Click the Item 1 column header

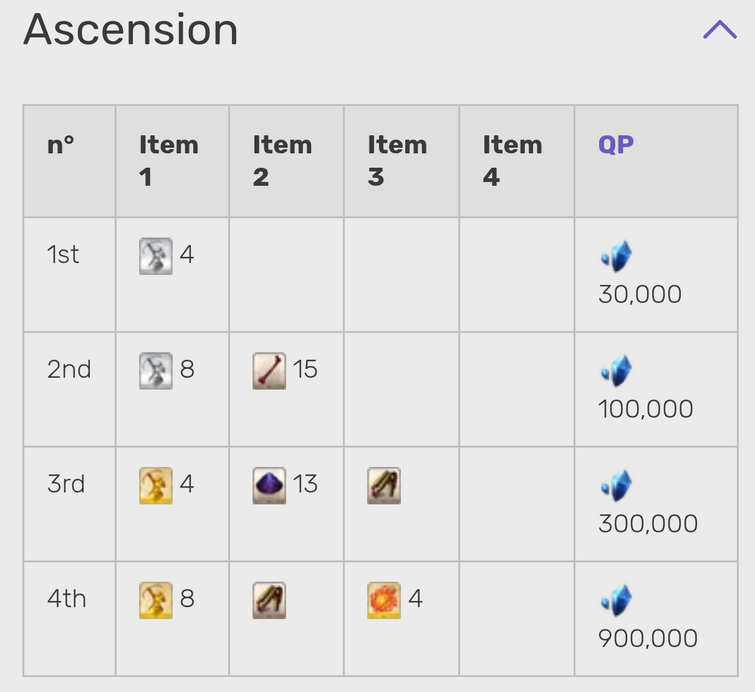click(169, 161)
